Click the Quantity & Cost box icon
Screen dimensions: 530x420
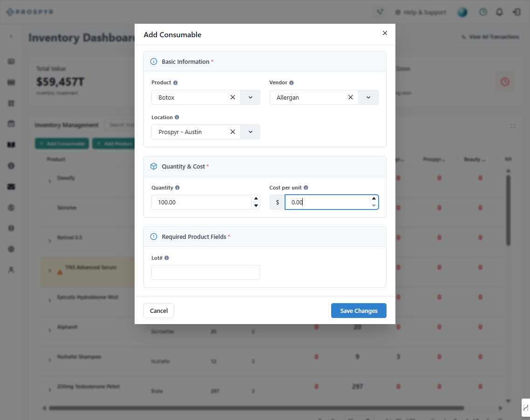pyautogui.click(x=154, y=166)
